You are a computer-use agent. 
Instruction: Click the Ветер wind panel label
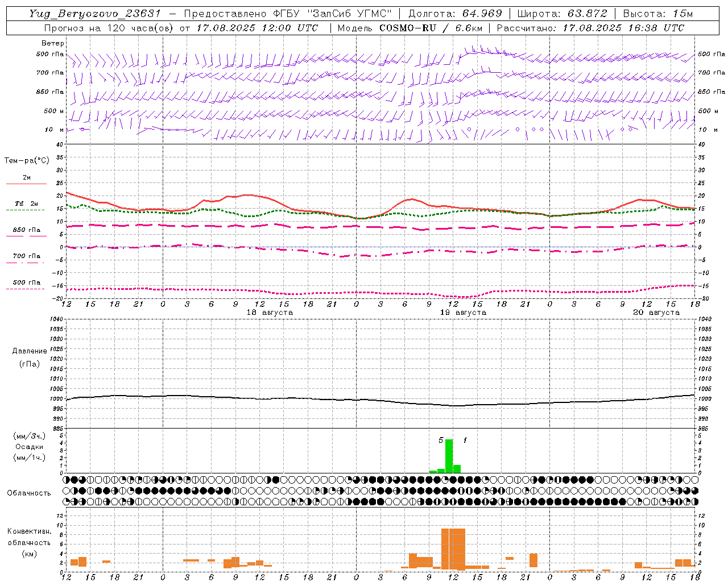point(53,43)
